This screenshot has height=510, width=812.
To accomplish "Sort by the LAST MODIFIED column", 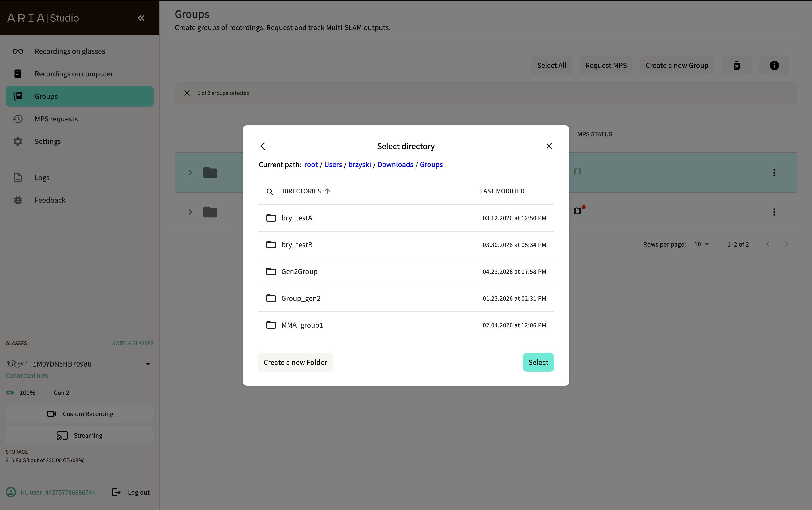I will coord(502,191).
